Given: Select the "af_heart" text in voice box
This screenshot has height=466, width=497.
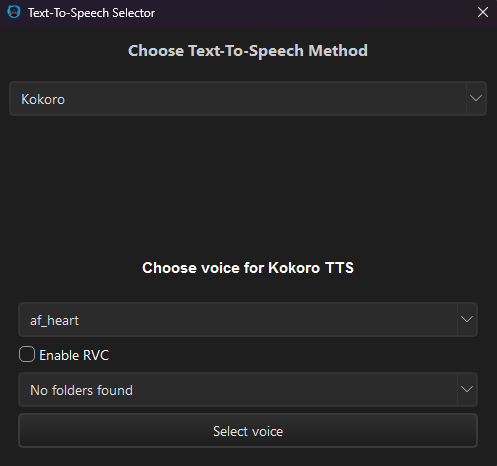Looking at the screenshot, I should [54, 321].
